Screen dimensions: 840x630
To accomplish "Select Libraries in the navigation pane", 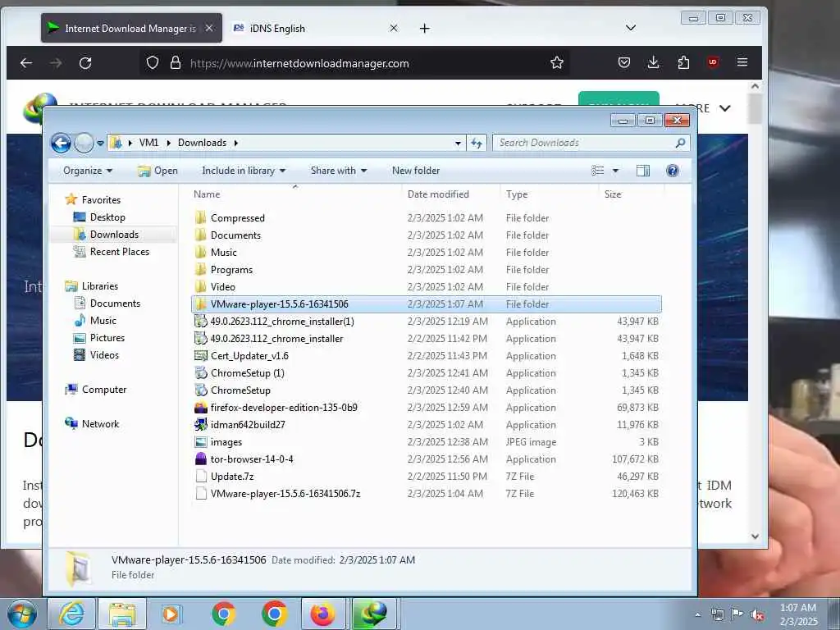I will click(x=99, y=286).
